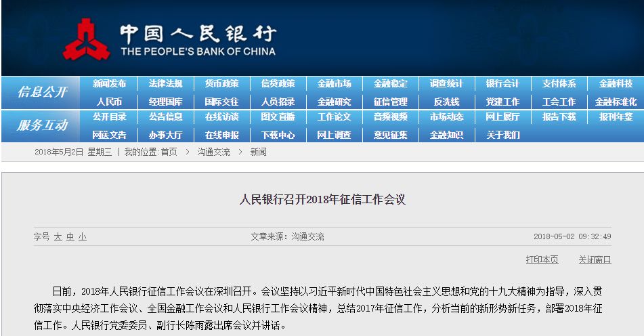This screenshot has width=644, height=336.
Task: Navigate to 首页 in breadcrumb
Action: coord(169,152)
